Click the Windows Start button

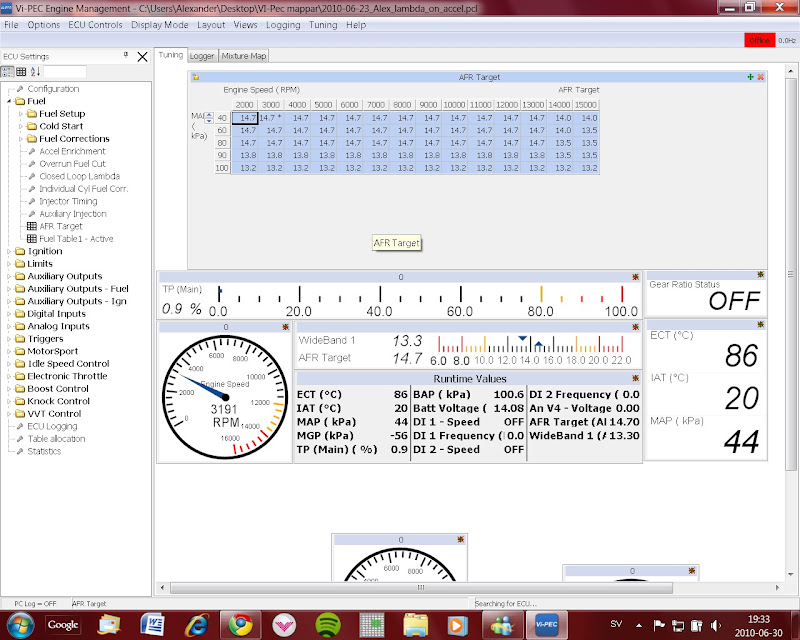point(19,625)
